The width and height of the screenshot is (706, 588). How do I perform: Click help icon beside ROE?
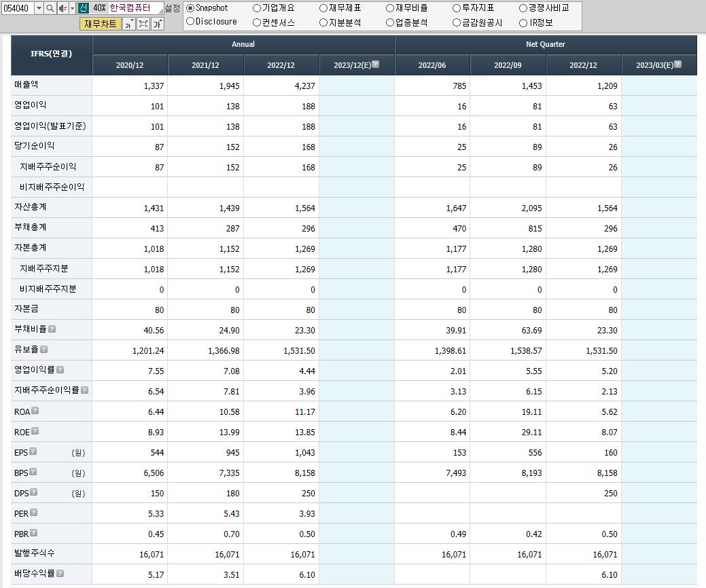click(x=35, y=430)
